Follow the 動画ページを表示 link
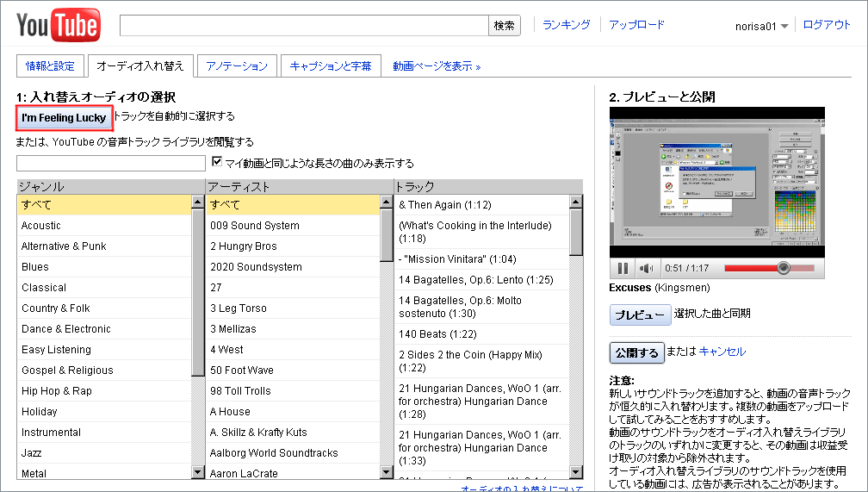 437,66
